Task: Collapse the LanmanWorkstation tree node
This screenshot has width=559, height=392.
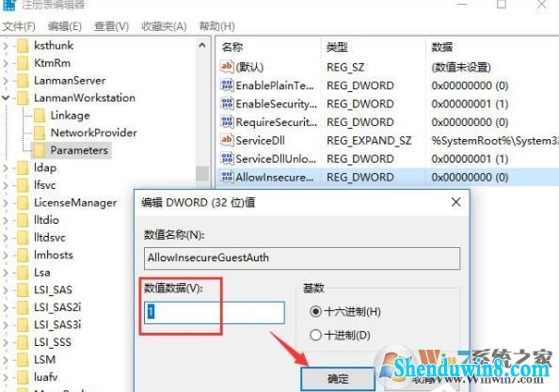Action: (x=6, y=98)
